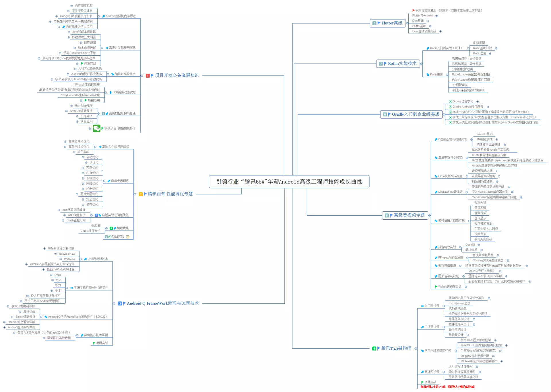Collapse the 高级音视频专题 main branch
This screenshot has height=392, width=551.
click(430, 215)
